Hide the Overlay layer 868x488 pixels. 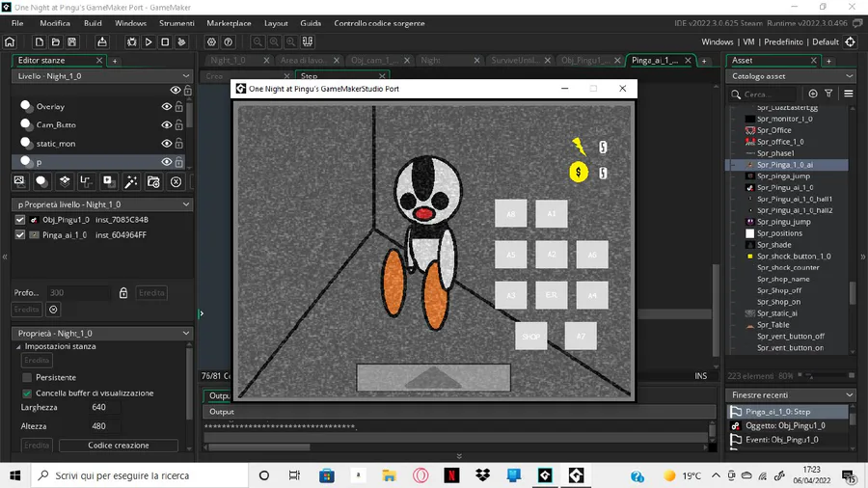(166, 106)
